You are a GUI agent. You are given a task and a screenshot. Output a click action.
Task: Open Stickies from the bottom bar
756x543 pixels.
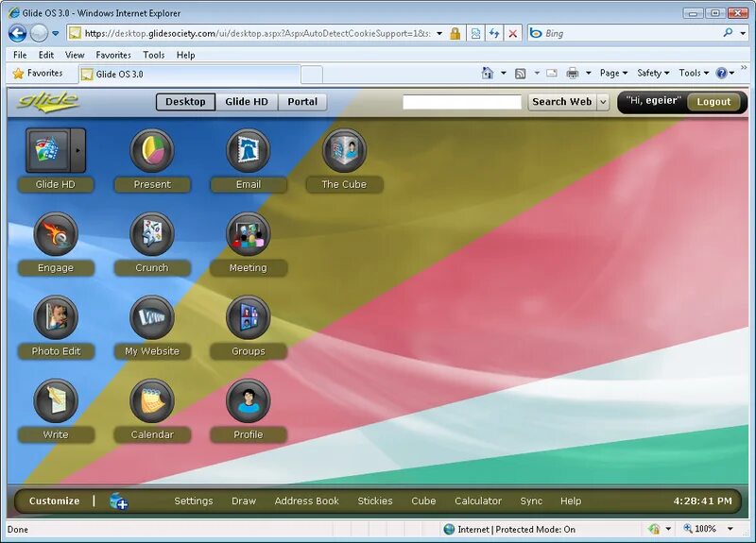pyautogui.click(x=375, y=501)
